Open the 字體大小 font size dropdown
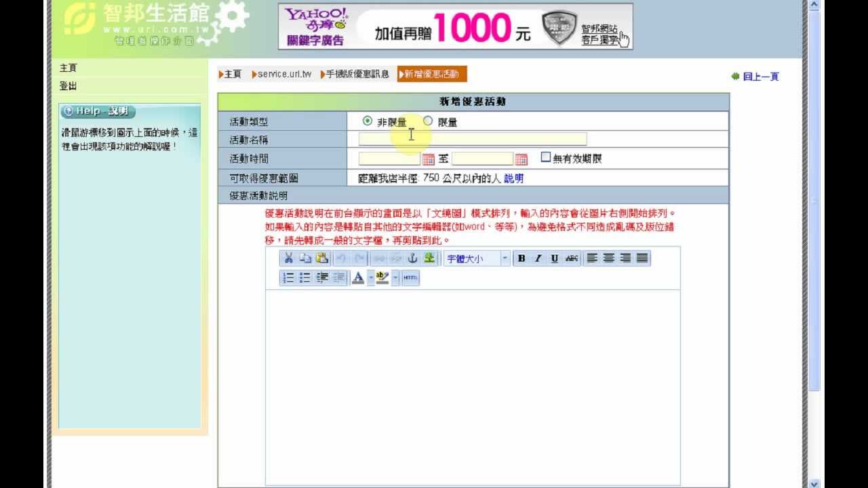This screenshot has width=868, height=488. tap(477, 258)
